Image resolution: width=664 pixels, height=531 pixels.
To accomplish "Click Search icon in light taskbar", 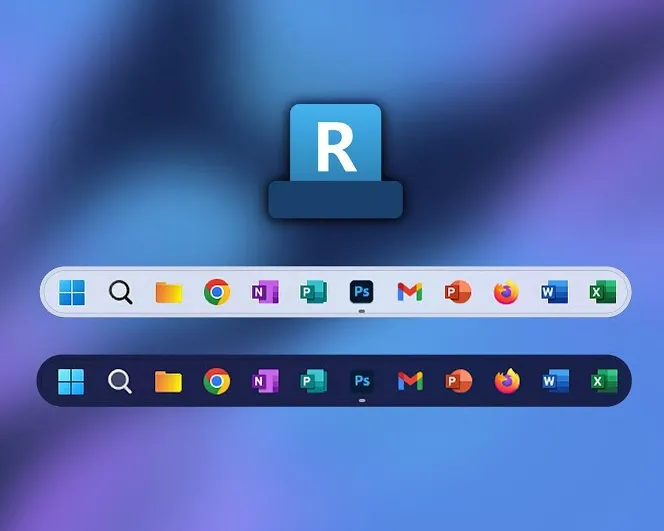I will (121, 292).
